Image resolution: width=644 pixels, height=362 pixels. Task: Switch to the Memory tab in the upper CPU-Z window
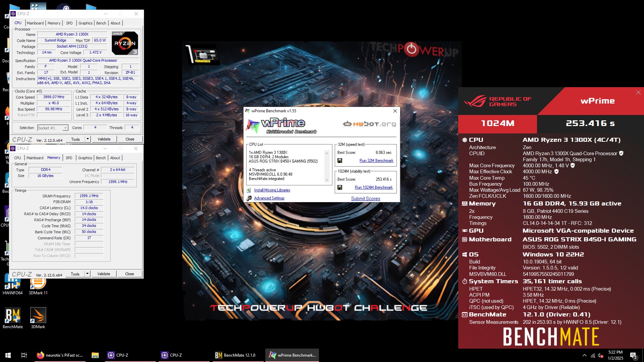point(54,23)
